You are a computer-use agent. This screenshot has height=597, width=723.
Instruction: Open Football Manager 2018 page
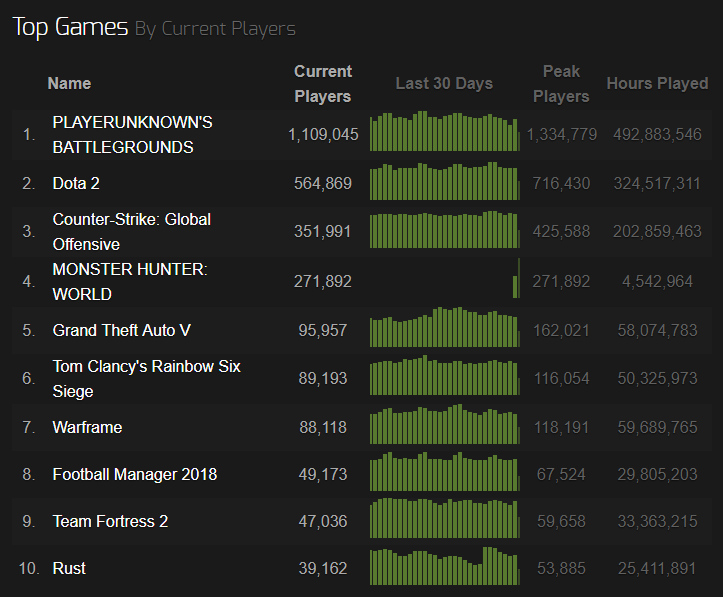tap(134, 474)
